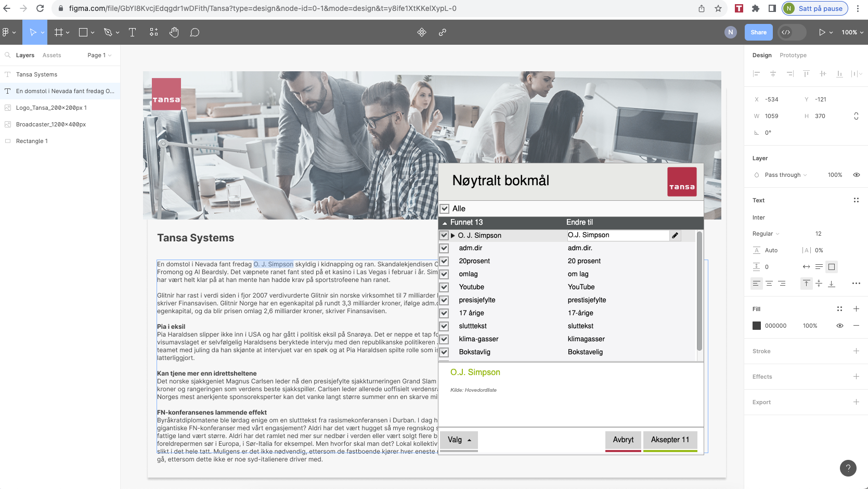Switch to the Design tab

(762, 55)
